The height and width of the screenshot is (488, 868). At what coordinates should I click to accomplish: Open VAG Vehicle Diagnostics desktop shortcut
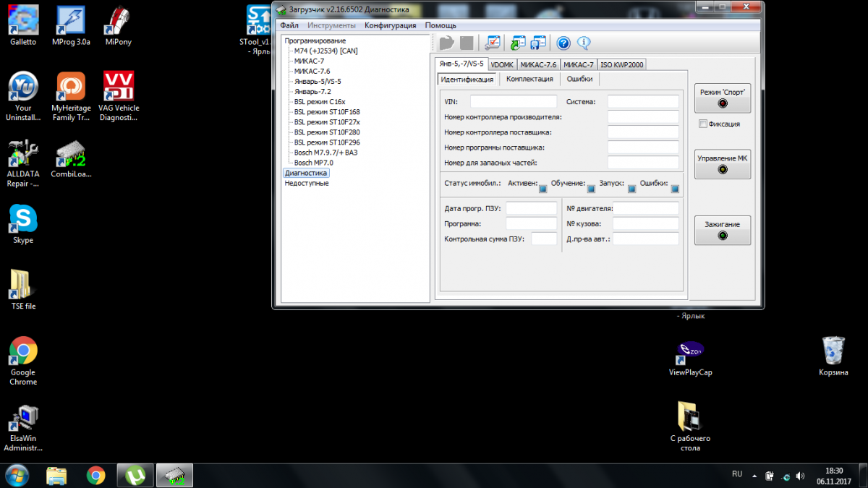(119, 97)
